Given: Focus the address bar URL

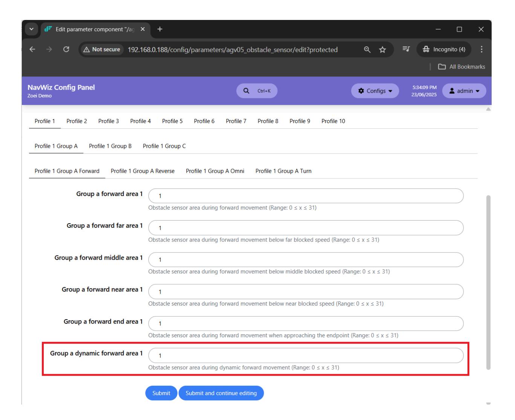Looking at the screenshot, I should 232,50.
